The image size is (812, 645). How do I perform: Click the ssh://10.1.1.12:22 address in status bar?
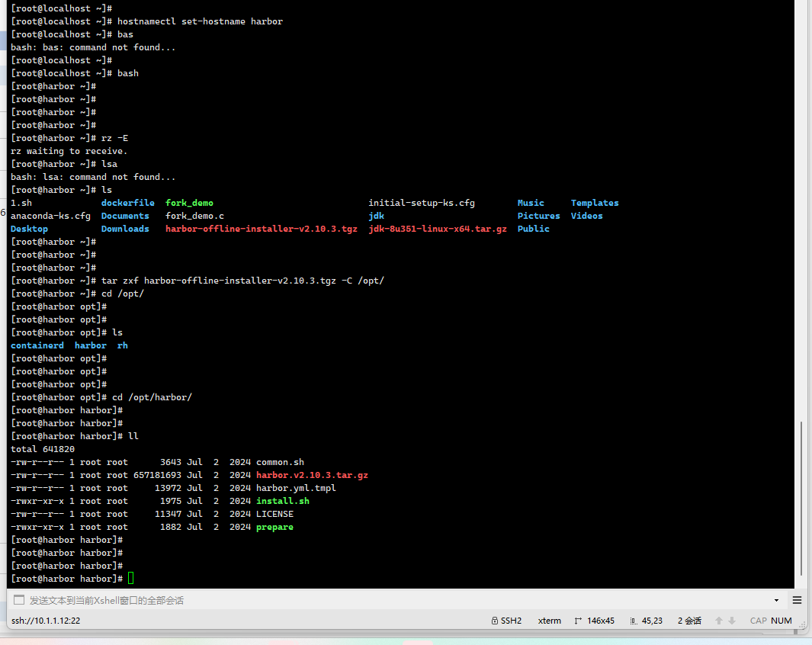tap(46, 621)
